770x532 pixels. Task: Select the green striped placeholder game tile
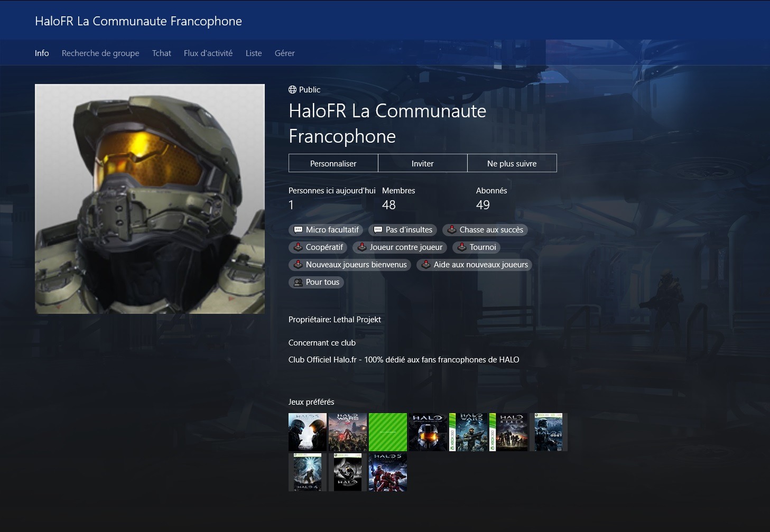pos(387,432)
